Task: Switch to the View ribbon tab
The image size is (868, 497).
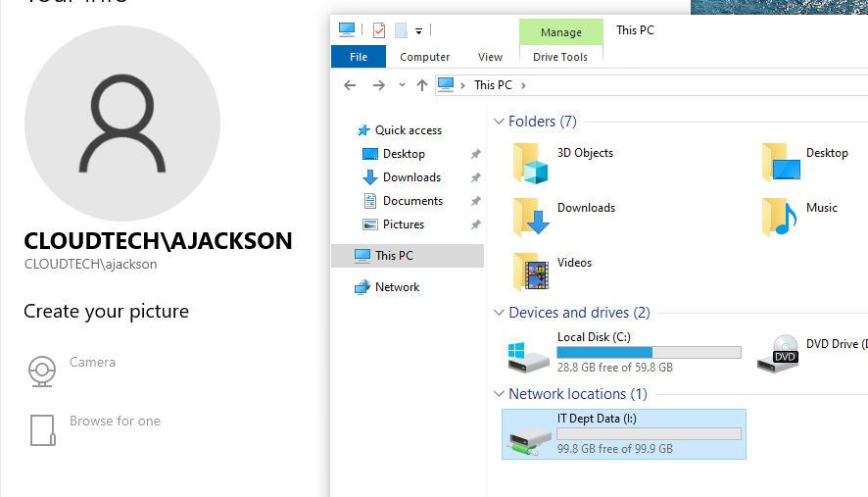Action: [x=490, y=57]
